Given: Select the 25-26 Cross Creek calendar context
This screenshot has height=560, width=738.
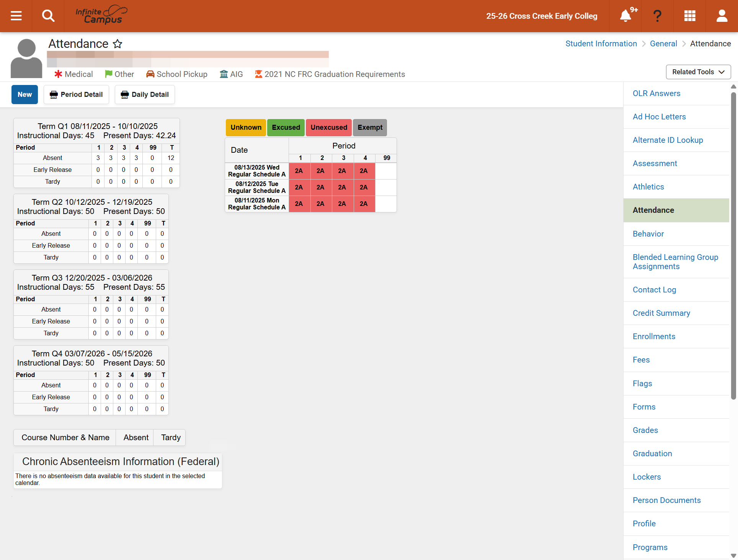Looking at the screenshot, I should click(542, 16).
